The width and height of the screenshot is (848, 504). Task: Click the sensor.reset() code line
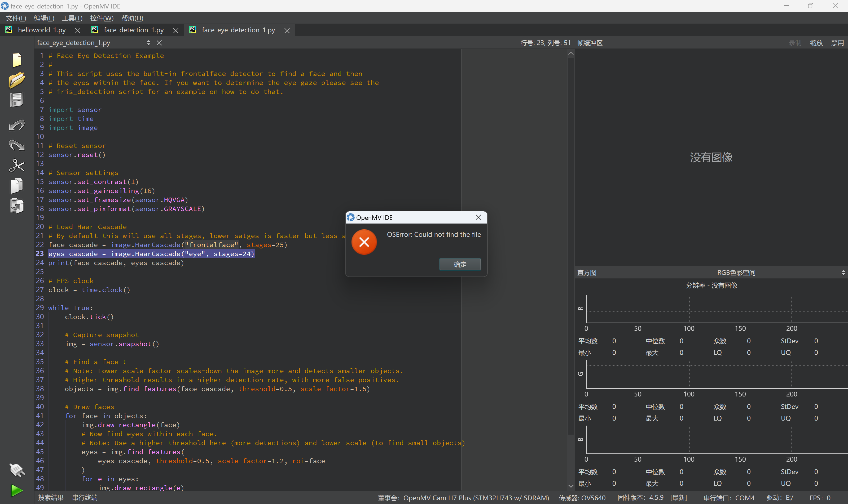pyautogui.click(x=77, y=154)
